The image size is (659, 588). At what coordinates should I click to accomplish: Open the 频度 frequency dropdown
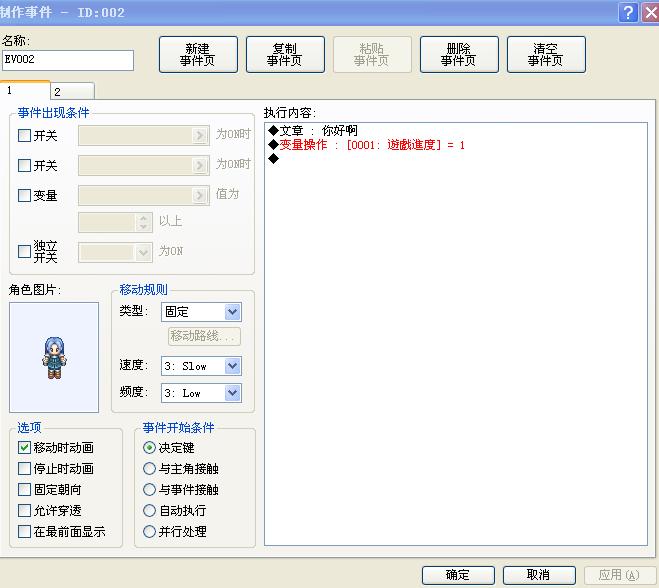click(x=232, y=393)
